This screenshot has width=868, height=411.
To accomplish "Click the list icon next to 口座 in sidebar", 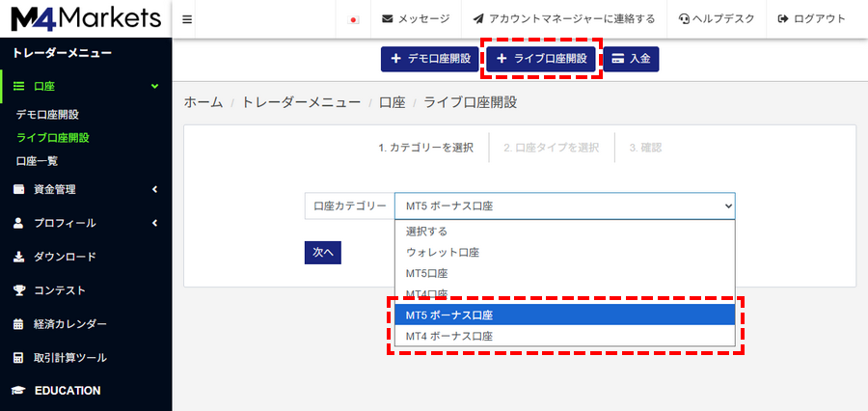I will tap(19, 86).
